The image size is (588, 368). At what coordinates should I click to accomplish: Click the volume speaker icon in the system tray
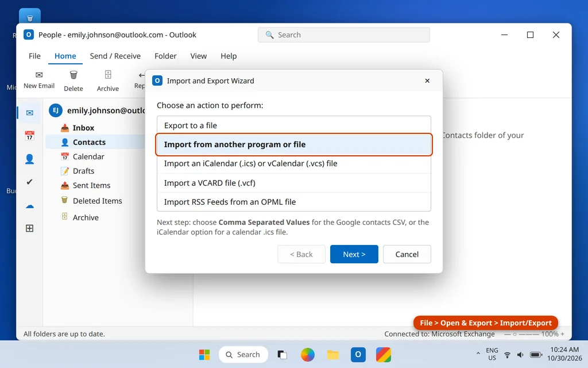click(520, 355)
